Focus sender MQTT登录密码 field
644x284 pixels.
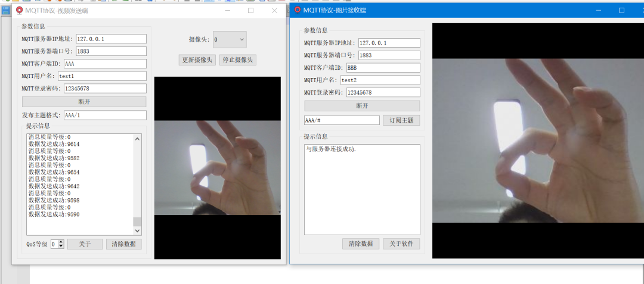(105, 89)
